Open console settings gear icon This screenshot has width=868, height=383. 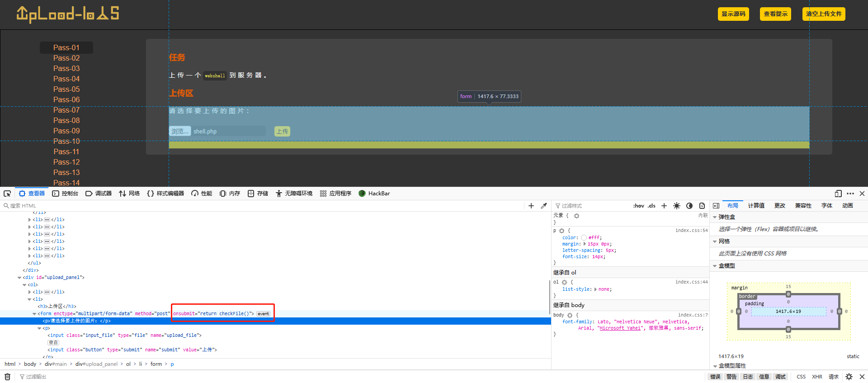point(849,377)
